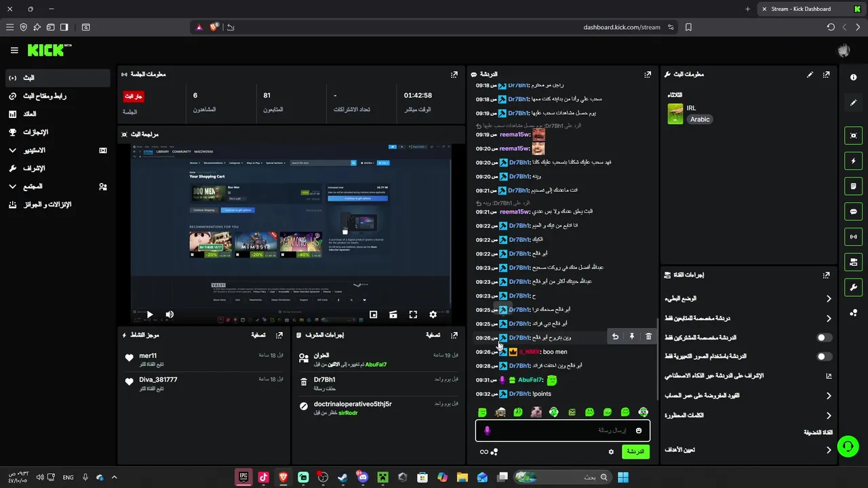
Task: Open AI chat moderation external link
Action: tap(829, 376)
